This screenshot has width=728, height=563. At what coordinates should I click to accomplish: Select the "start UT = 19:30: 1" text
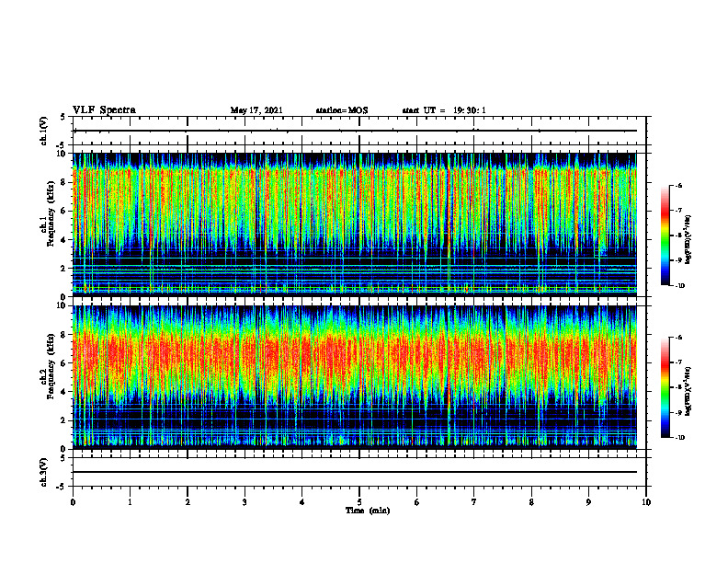tap(444, 110)
